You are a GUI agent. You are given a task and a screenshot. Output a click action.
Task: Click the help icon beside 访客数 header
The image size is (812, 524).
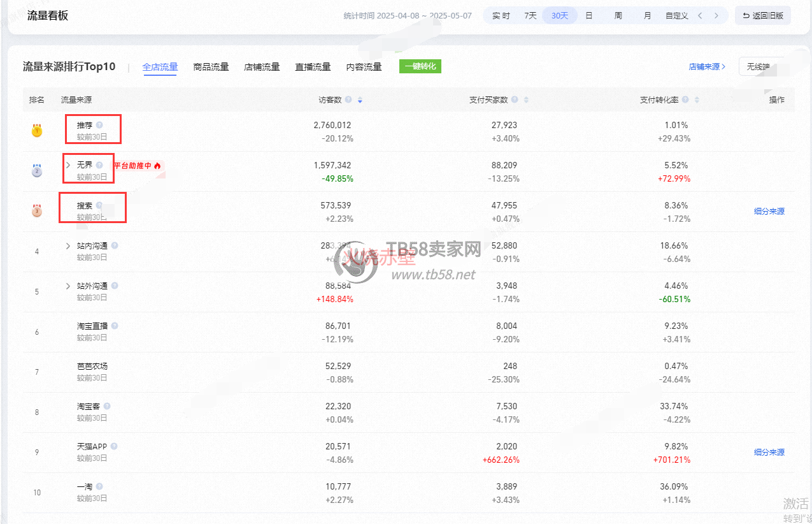click(x=349, y=100)
